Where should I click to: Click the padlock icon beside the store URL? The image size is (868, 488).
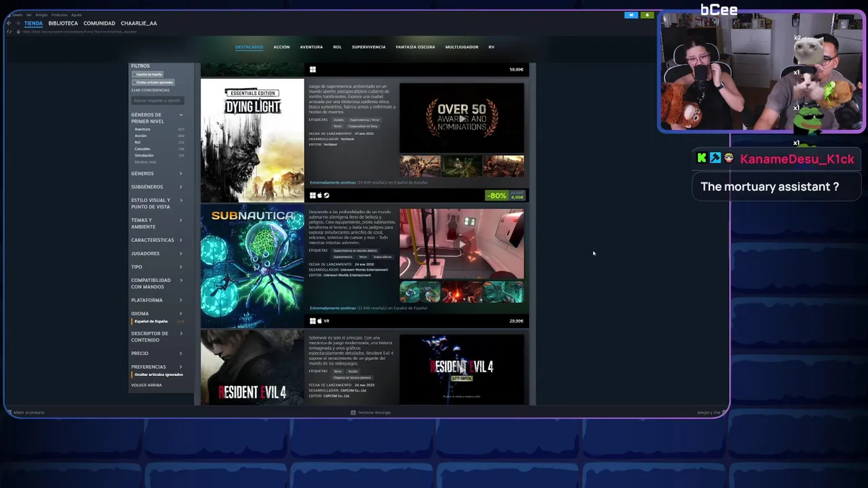coord(18,32)
